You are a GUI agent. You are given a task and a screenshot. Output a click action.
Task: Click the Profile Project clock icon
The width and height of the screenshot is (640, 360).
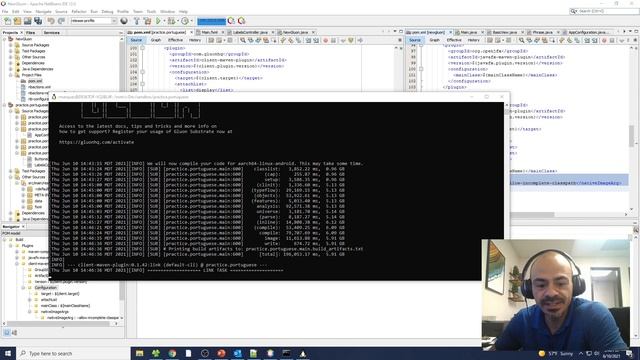click(x=185, y=21)
